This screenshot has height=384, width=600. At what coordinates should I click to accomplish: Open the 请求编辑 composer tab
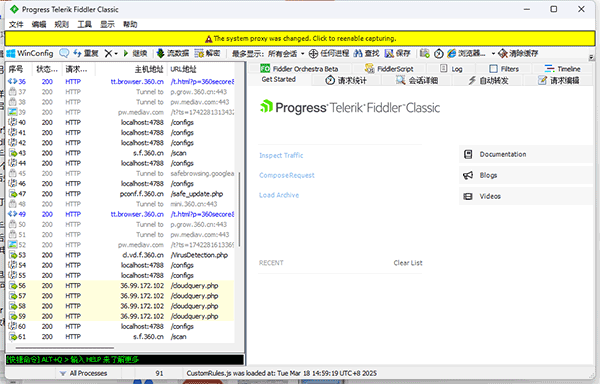click(x=559, y=80)
